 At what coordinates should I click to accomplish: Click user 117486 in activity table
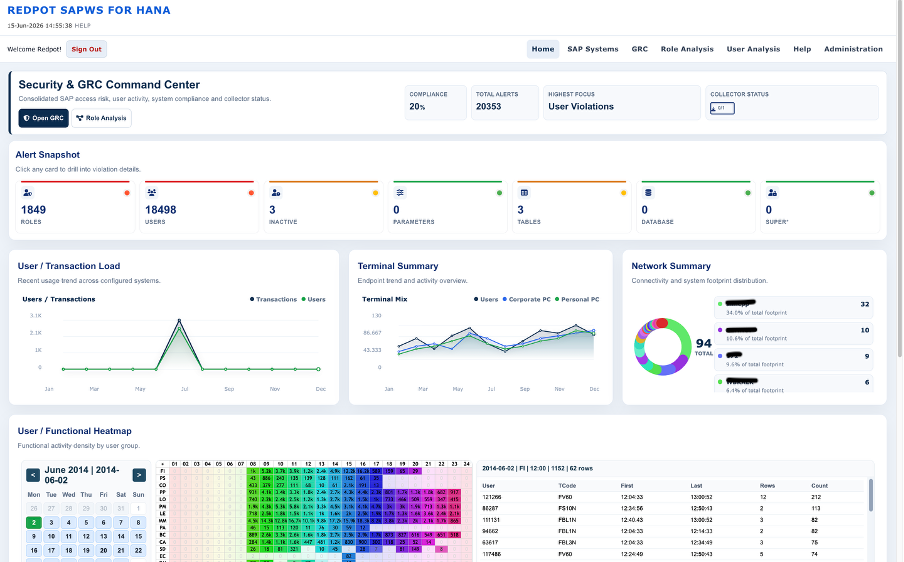click(492, 554)
